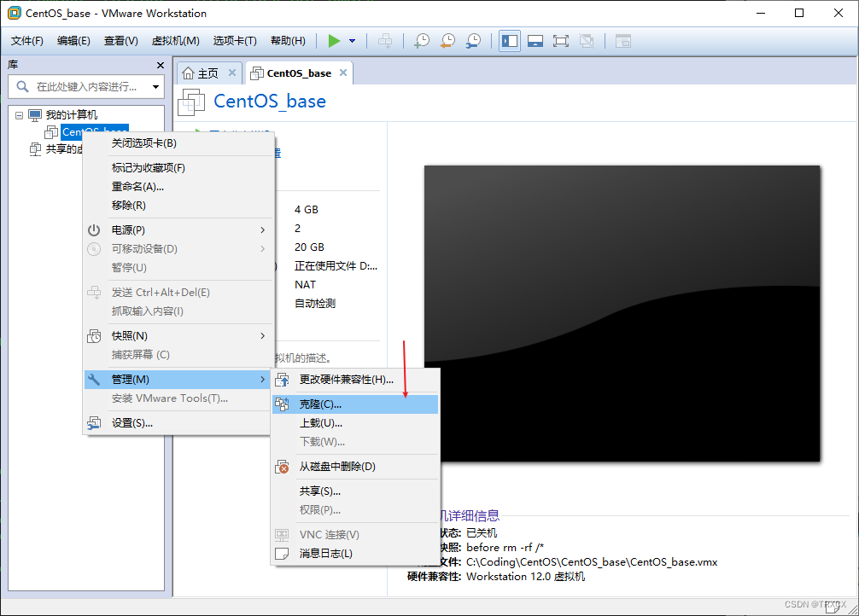Screen dimensions: 859x616
Task: Choose 克隆(C)... in the submenu
Action: [x=355, y=404]
